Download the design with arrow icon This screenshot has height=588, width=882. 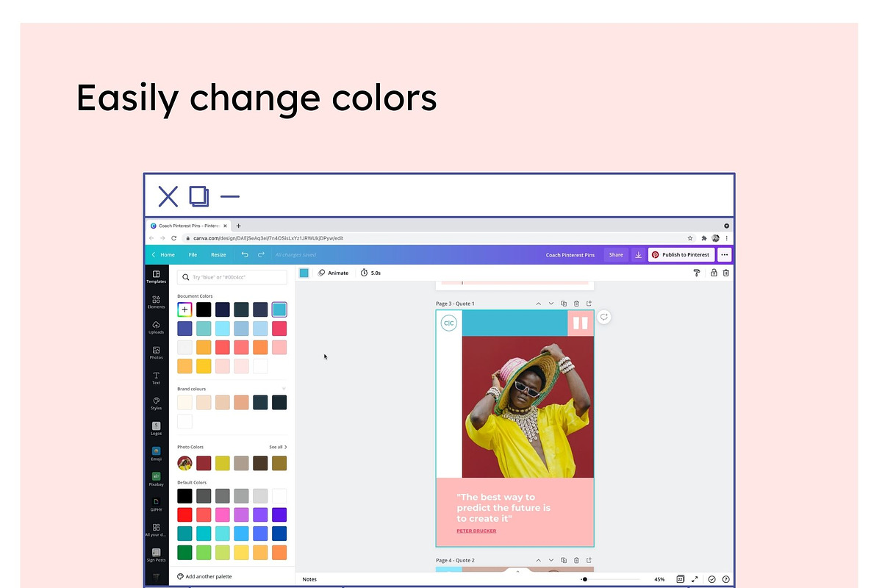tap(638, 254)
